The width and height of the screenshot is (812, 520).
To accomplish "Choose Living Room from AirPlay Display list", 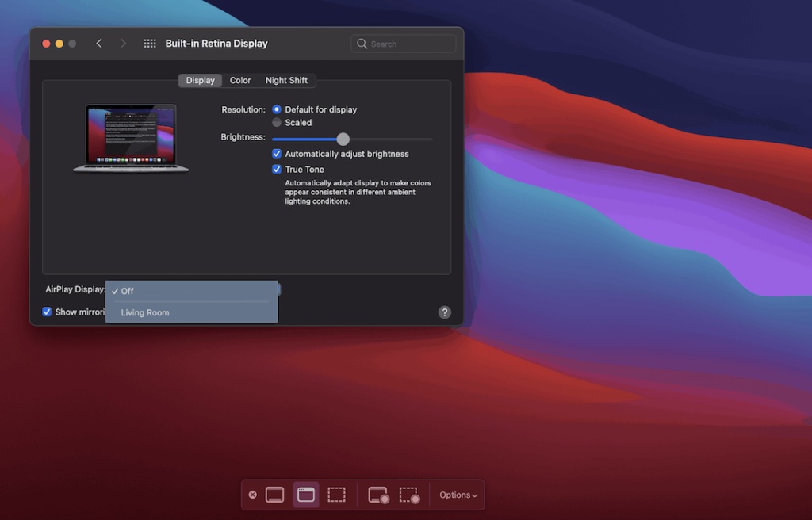I will pyautogui.click(x=144, y=312).
